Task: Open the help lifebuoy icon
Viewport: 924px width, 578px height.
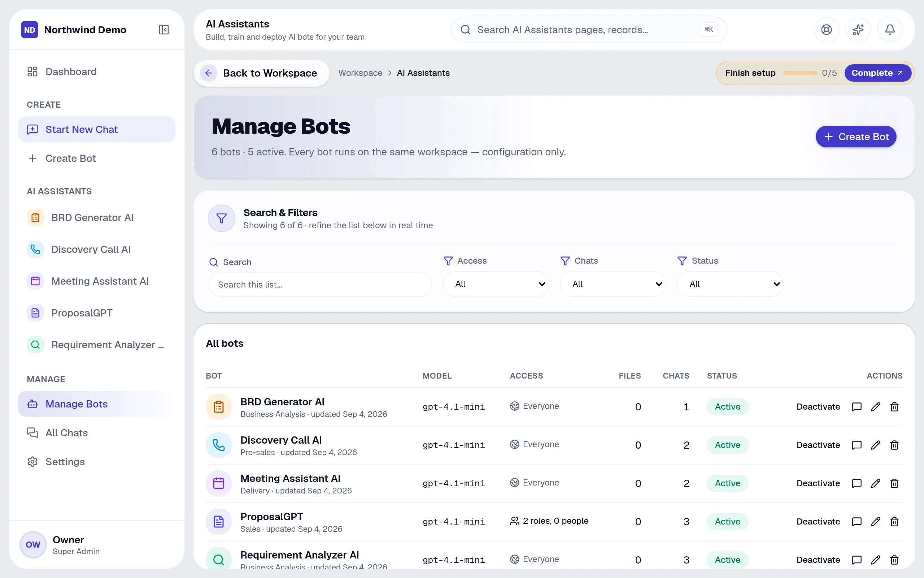Action: click(x=826, y=30)
